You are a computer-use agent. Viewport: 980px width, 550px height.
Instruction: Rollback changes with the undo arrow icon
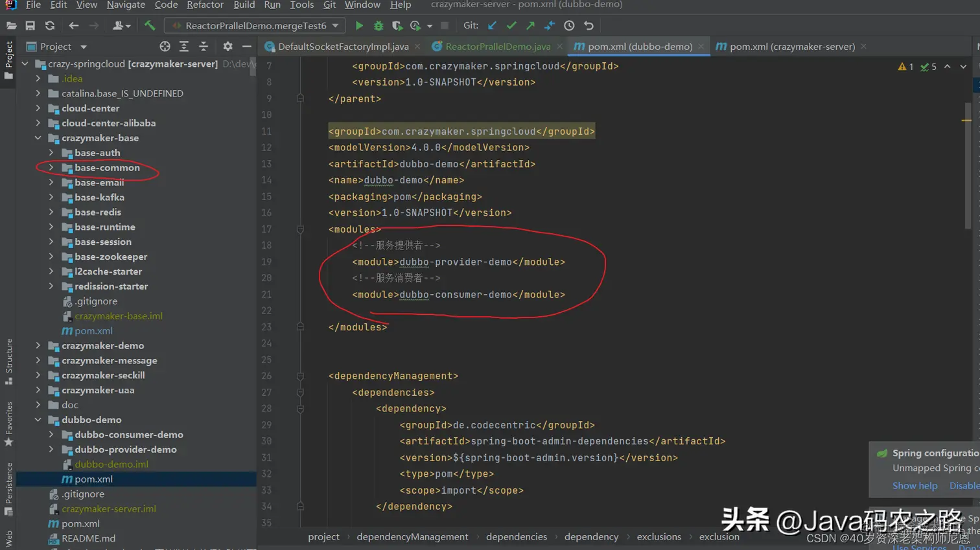[x=589, y=26]
